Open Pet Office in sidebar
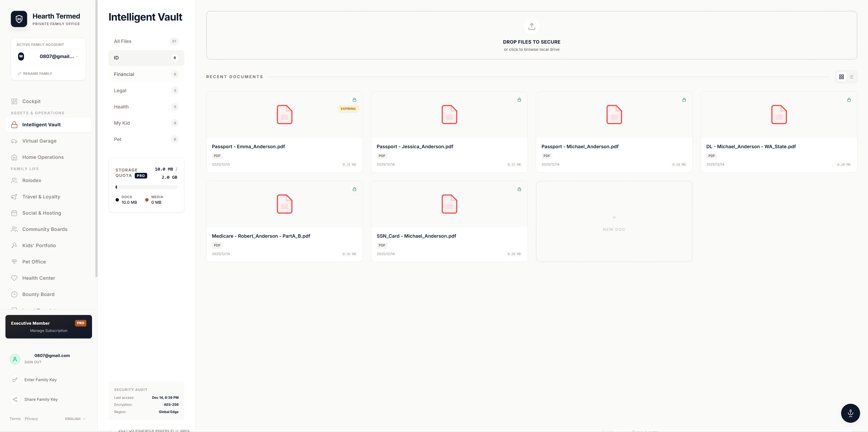868x432 pixels. (34, 262)
